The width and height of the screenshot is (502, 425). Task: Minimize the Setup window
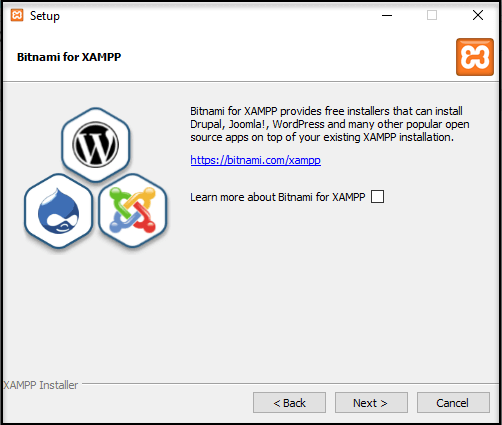(387, 15)
